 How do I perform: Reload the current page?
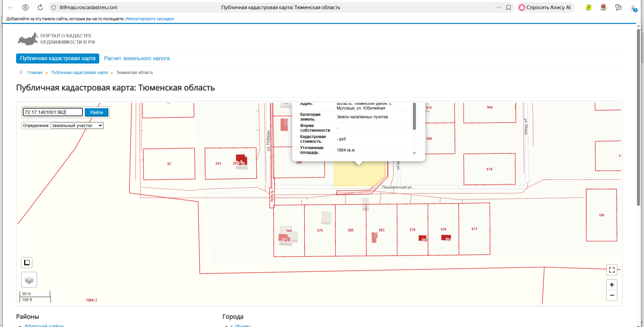[x=40, y=7]
